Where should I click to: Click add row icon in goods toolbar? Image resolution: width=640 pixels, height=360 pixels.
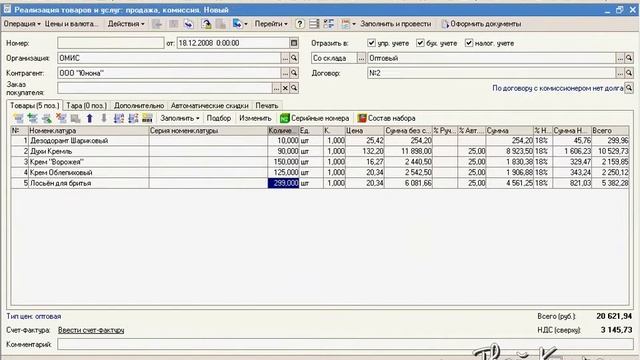click(x=18, y=118)
